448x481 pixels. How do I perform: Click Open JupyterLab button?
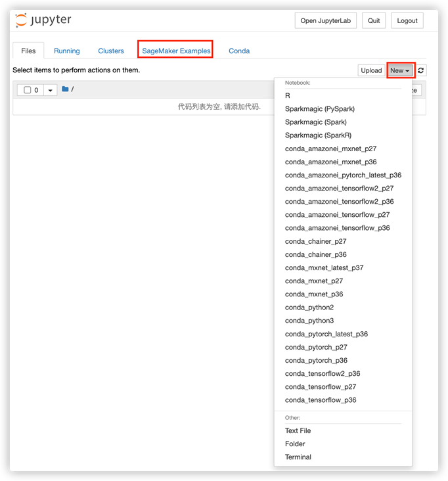pyautogui.click(x=325, y=20)
